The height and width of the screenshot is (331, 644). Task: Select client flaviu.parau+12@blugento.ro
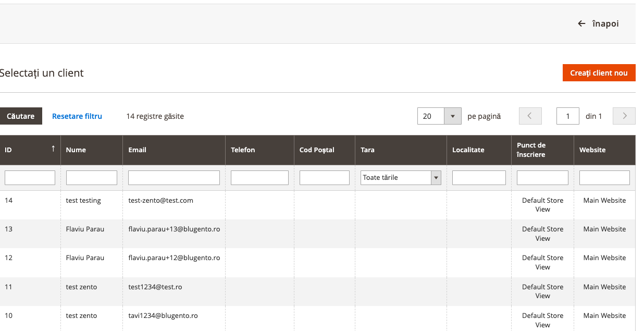pos(174,258)
